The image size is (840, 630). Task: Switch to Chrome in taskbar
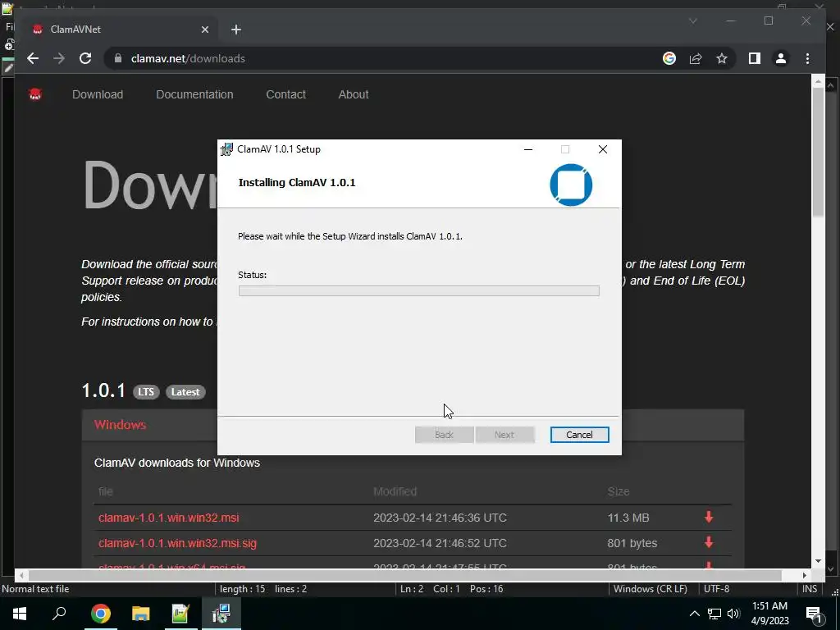(x=100, y=614)
